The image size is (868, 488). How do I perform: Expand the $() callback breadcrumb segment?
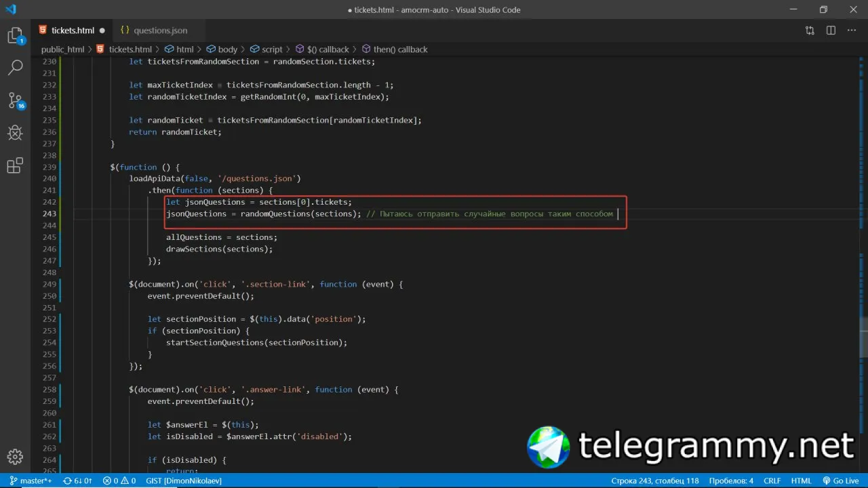coord(328,49)
